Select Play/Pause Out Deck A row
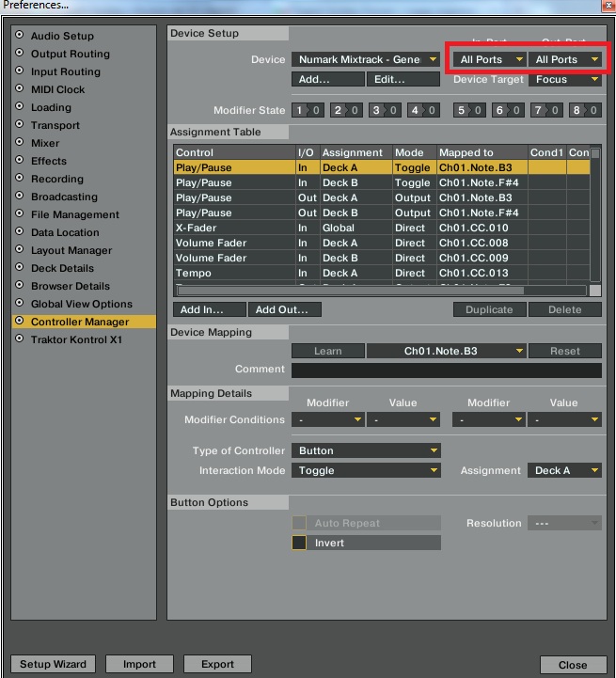The image size is (616, 678). click(x=382, y=197)
